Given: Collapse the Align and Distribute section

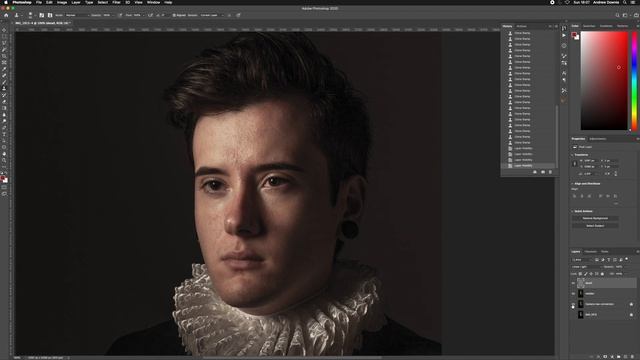Looking at the screenshot, I should click(x=572, y=184).
